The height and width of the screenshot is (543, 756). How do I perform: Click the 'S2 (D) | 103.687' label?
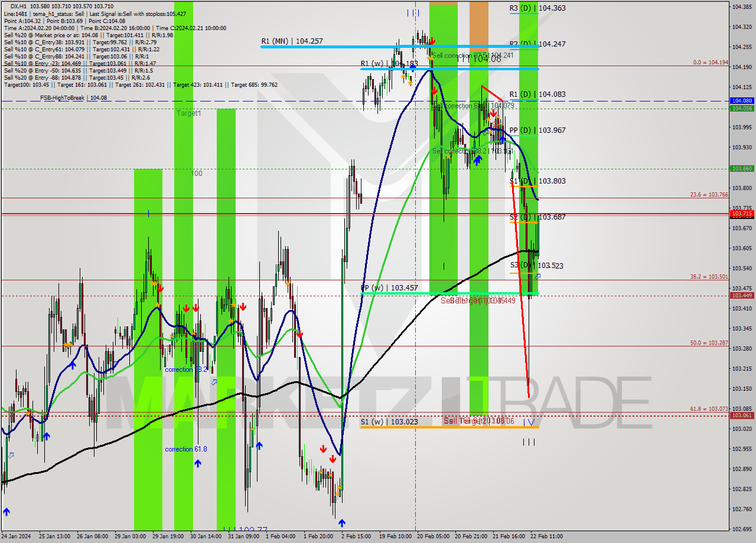(x=537, y=217)
